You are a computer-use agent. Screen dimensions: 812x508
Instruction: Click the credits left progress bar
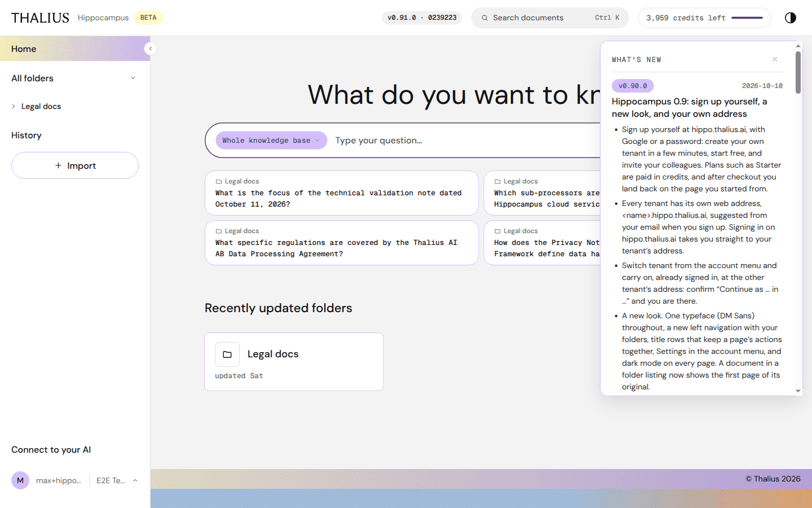(x=747, y=18)
